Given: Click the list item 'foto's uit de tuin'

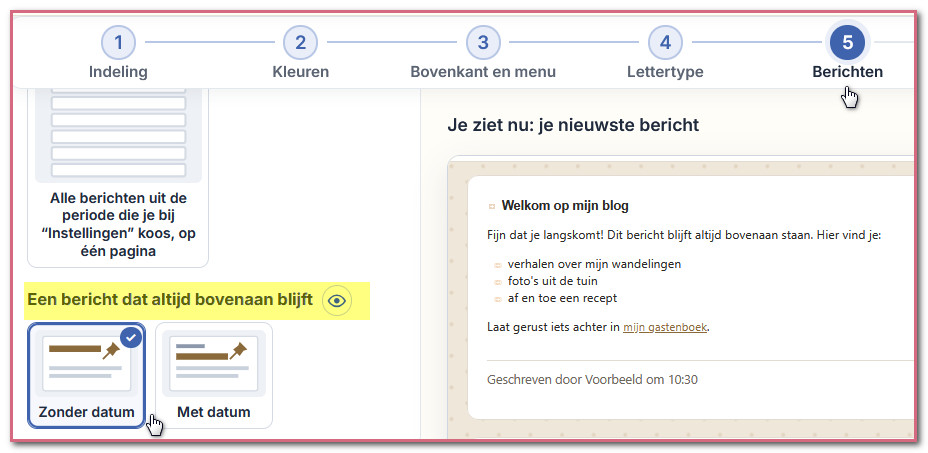Looking at the screenshot, I should coord(553,281).
